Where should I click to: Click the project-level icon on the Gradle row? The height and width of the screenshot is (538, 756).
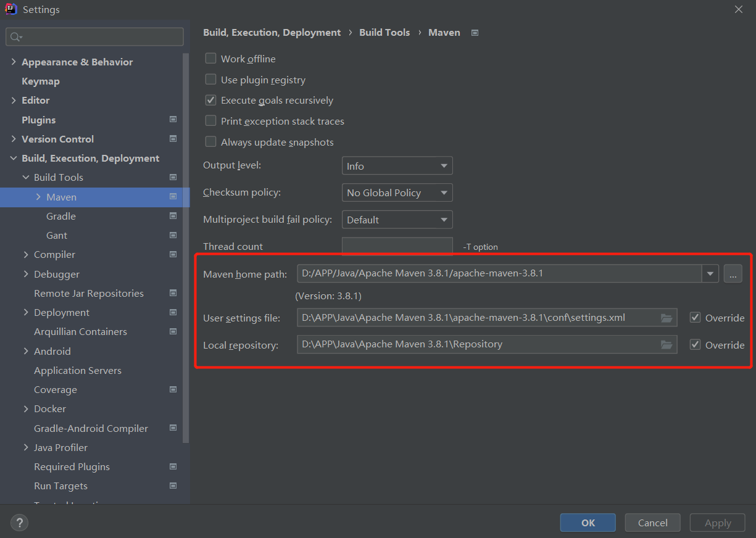tap(173, 216)
